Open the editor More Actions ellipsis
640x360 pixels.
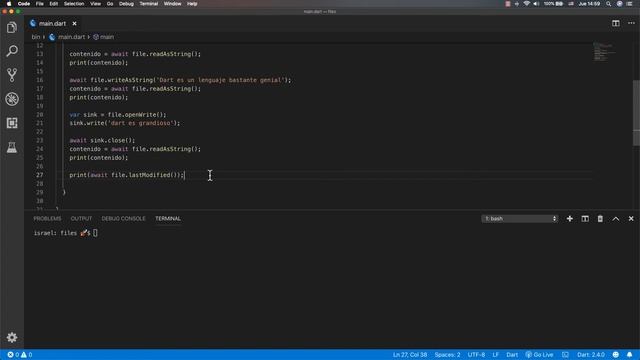(631, 23)
